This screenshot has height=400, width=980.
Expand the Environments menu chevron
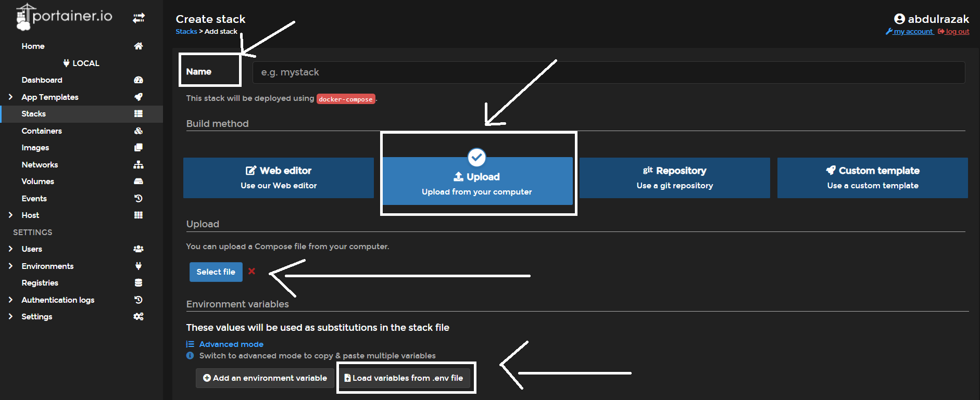coord(10,266)
